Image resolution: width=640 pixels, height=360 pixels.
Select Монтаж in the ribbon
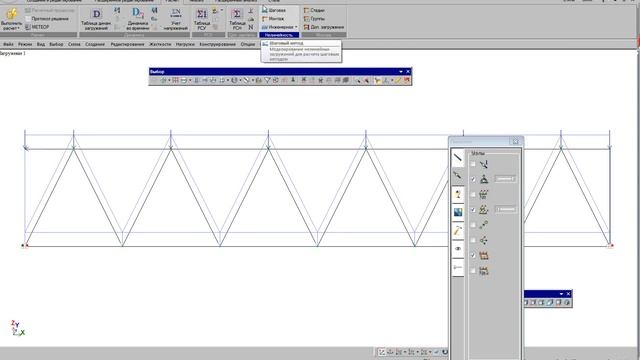(273, 19)
